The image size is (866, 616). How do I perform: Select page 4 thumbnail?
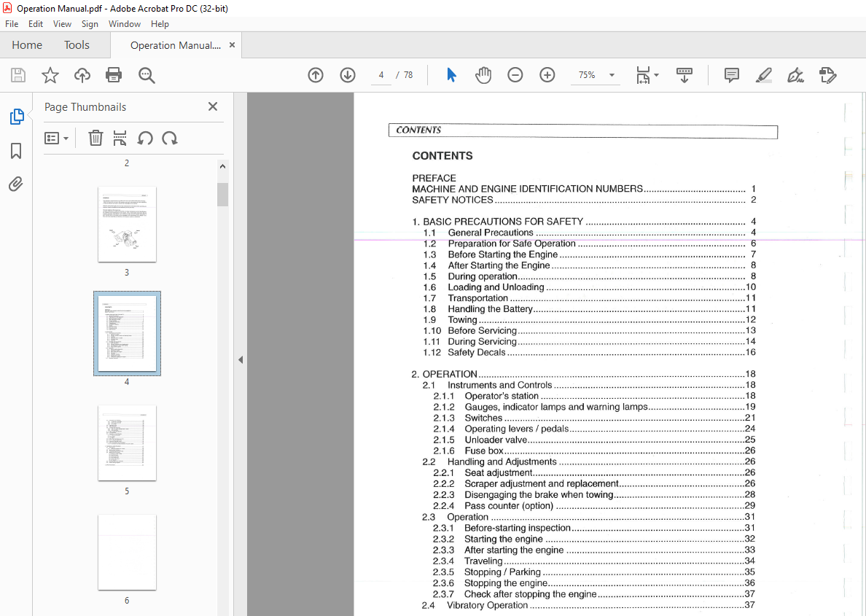pyautogui.click(x=127, y=334)
